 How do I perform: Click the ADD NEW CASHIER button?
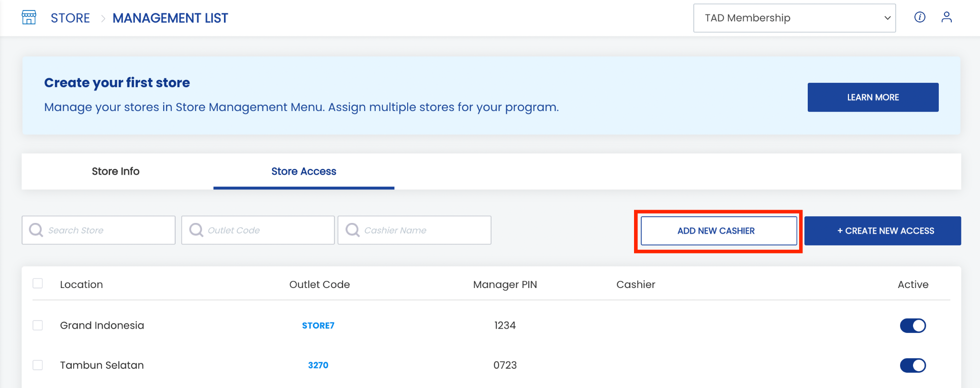(719, 231)
